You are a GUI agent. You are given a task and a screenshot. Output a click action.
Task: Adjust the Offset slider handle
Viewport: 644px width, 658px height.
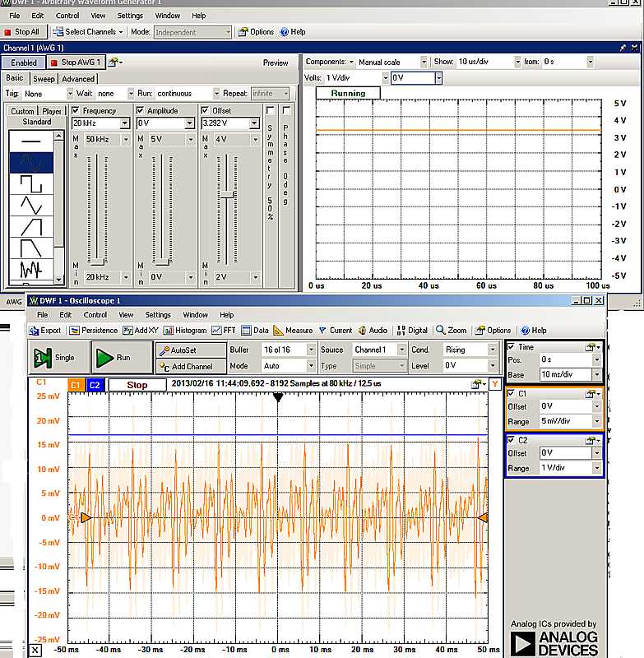click(x=227, y=194)
